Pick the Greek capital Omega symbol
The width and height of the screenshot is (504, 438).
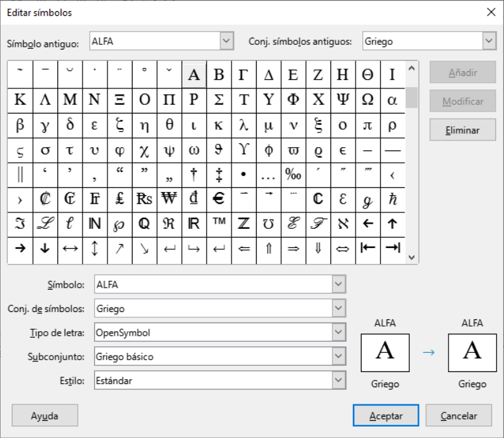pos(367,100)
